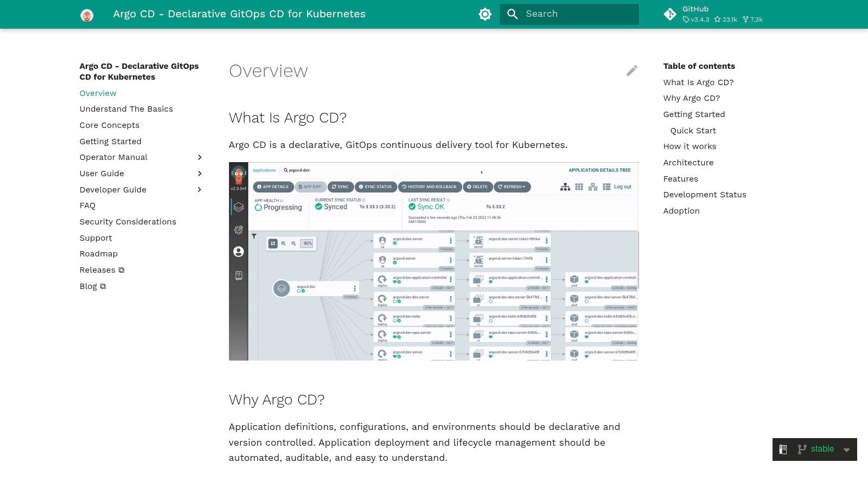
Task: Open Releases external link
Action: (x=102, y=270)
